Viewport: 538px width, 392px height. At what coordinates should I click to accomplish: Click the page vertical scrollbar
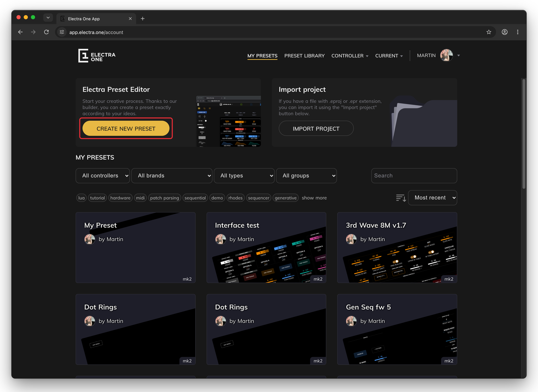(524, 134)
